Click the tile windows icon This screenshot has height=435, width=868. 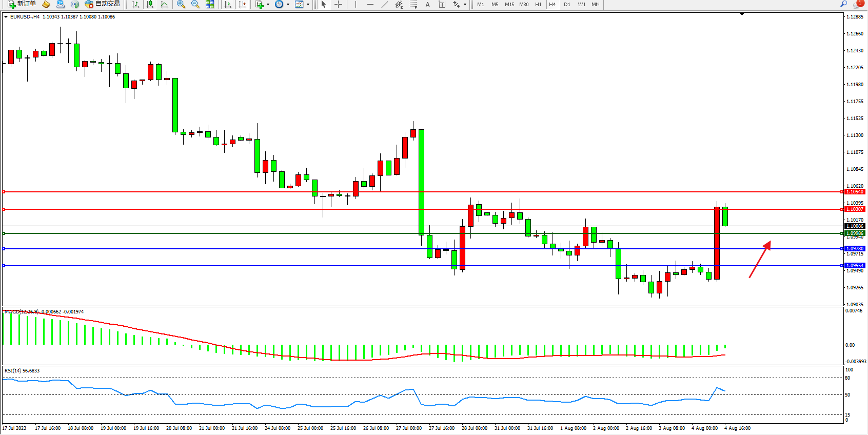tap(210, 4)
